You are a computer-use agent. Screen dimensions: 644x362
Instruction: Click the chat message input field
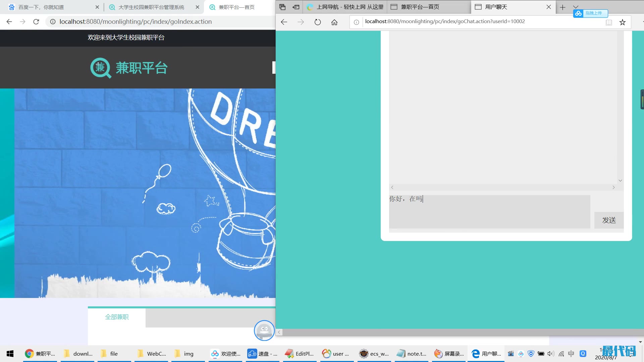(489, 212)
